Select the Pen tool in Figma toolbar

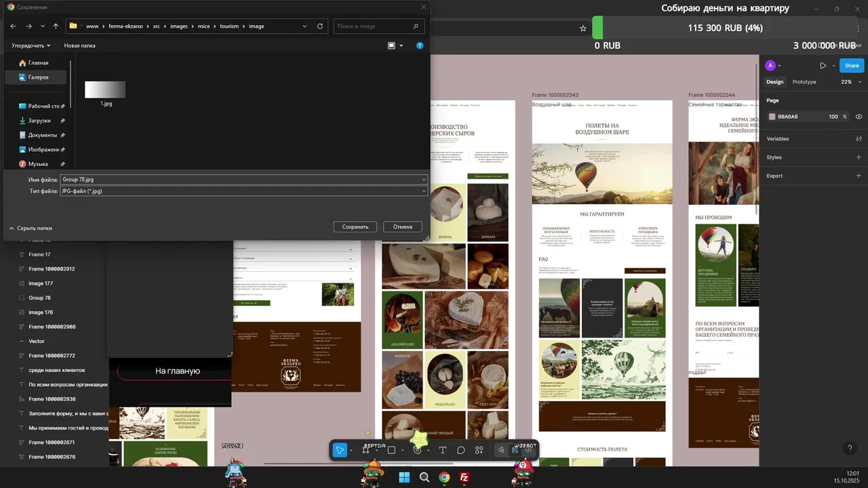point(418,450)
